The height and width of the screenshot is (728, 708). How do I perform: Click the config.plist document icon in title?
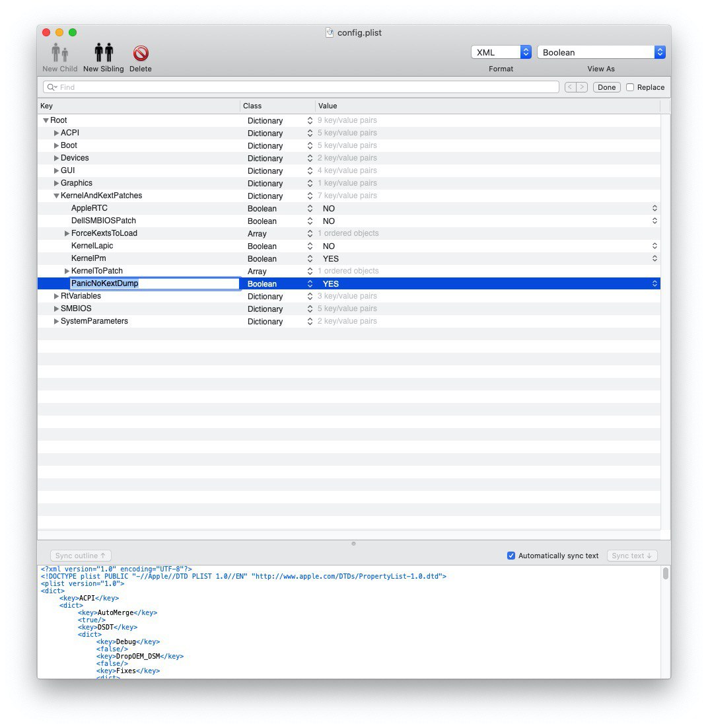click(x=329, y=32)
